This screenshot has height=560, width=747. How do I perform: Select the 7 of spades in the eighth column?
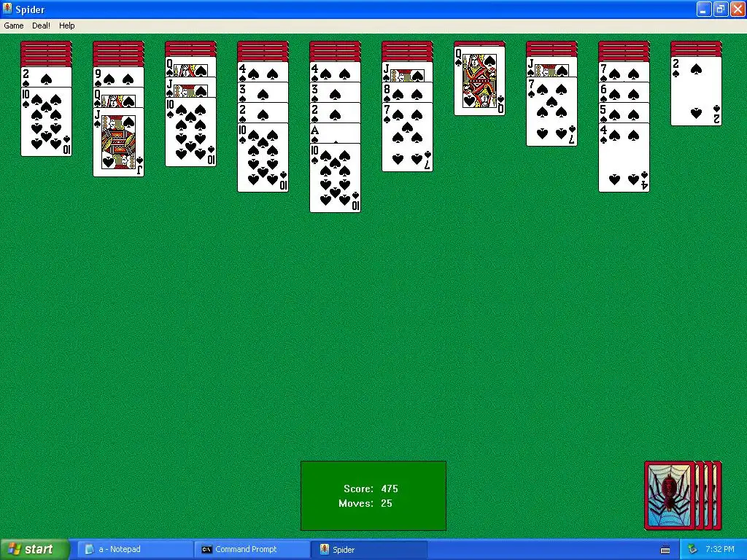(x=551, y=112)
